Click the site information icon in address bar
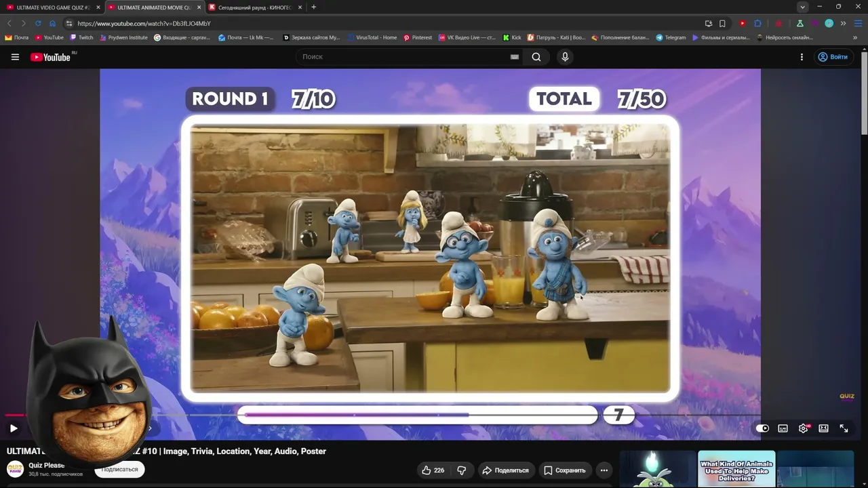Image resolution: width=868 pixels, height=488 pixels. (x=69, y=23)
